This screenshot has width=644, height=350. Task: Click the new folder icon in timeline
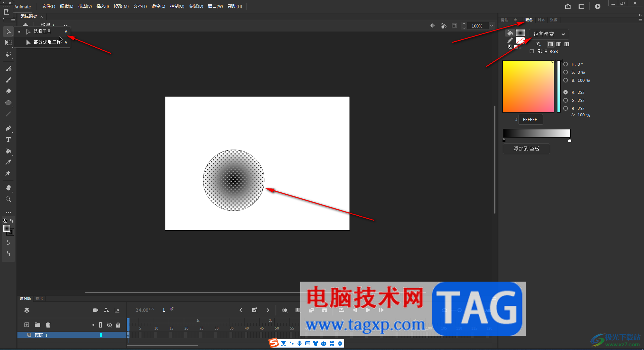pyautogui.click(x=38, y=325)
